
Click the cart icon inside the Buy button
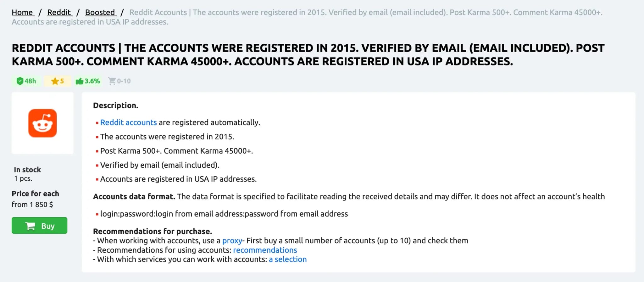coord(30,226)
